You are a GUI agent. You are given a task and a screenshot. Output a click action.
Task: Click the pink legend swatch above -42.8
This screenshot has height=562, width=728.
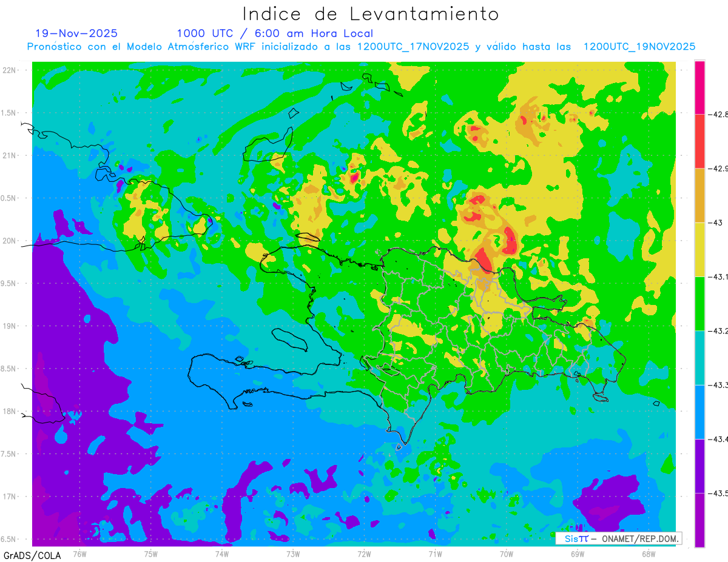coord(699,87)
